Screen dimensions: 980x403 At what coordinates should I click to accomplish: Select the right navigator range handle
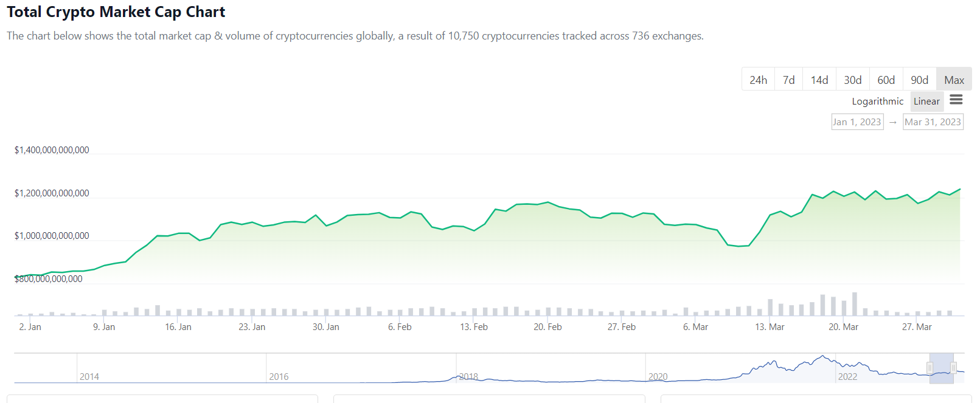coord(953,368)
